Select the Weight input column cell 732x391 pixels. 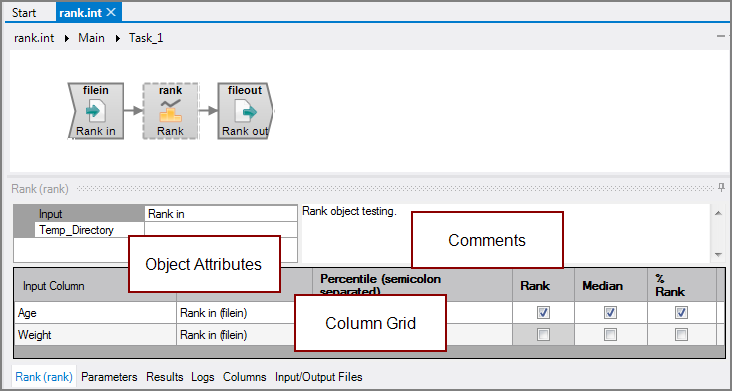point(95,335)
